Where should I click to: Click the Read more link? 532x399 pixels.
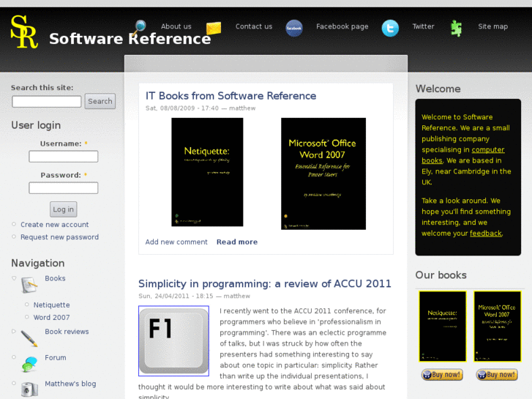tap(237, 242)
